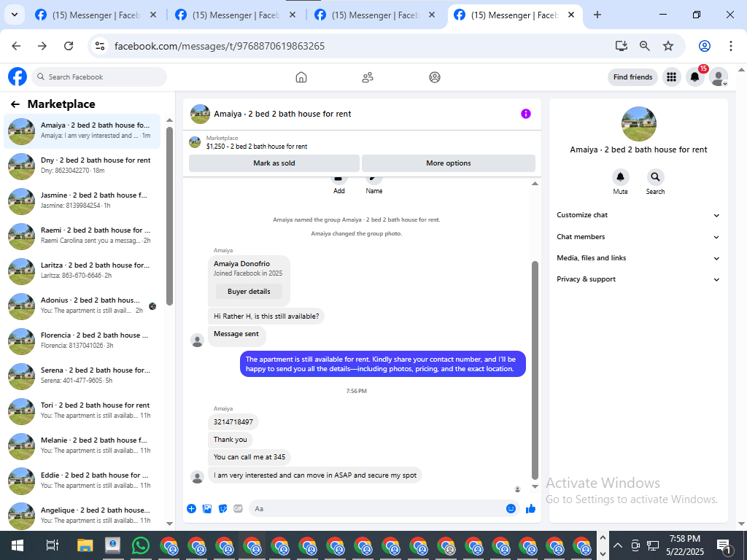View site information icon in address bar
The image size is (747, 560).
click(99, 46)
